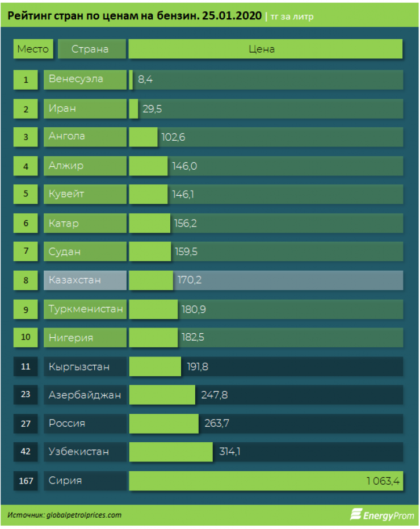Screen dimensions: 420x529
Task: Select the Нигерия price value 182,5
Action: [192, 338]
